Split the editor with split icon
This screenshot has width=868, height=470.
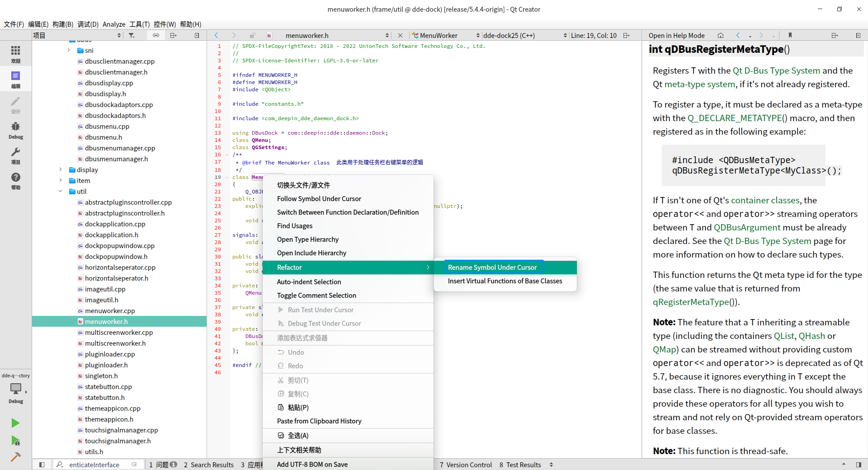pos(626,35)
